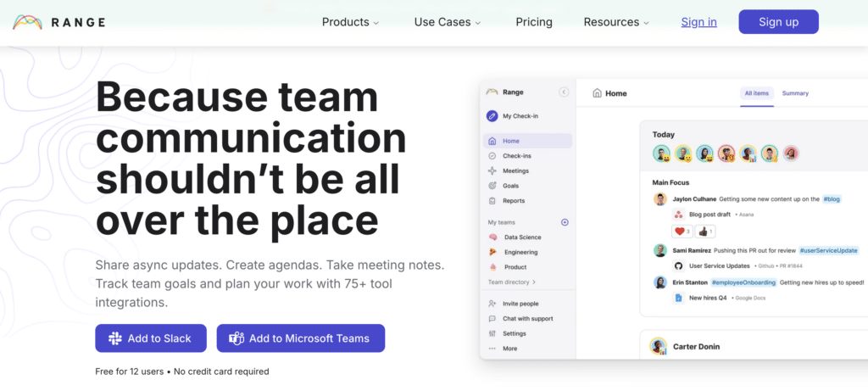Click the #employeeOnboarding hashtag

tap(743, 282)
